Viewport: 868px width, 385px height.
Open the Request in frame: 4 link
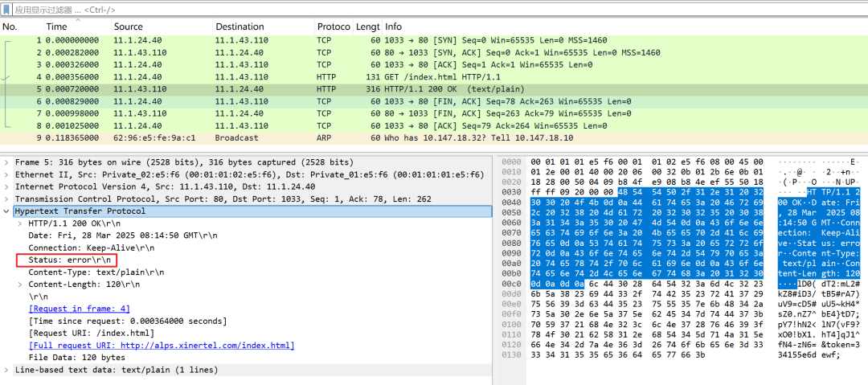pyautogui.click(x=79, y=309)
